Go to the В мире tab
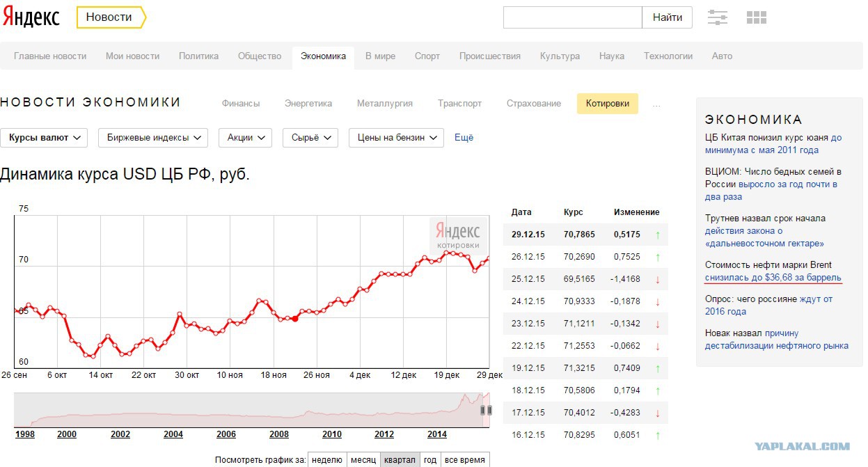The height and width of the screenshot is (467, 868). tap(380, 56)
